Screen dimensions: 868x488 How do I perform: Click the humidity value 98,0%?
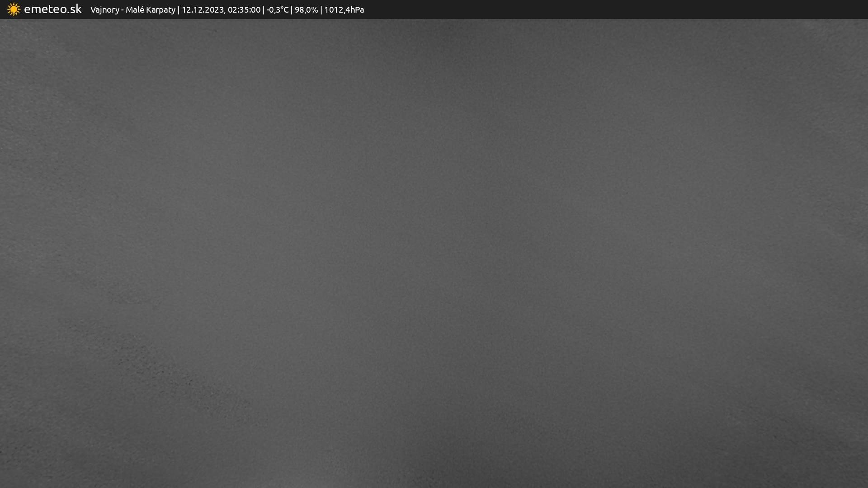306,10
